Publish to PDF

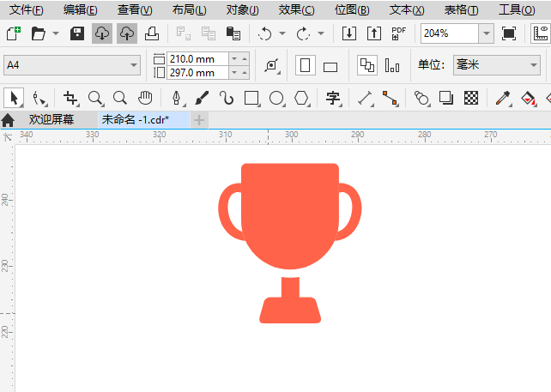[x=399, y=33]
